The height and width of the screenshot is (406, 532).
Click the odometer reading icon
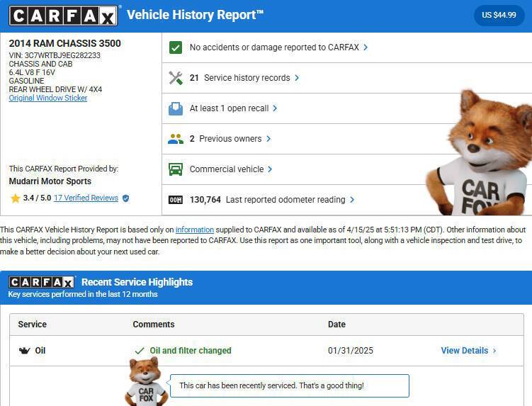click(x=176, y=200)
